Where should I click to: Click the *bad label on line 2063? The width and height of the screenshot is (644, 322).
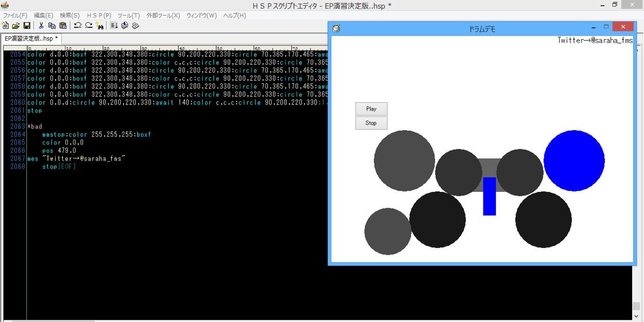pyautogui.click(x=35, y=127)
